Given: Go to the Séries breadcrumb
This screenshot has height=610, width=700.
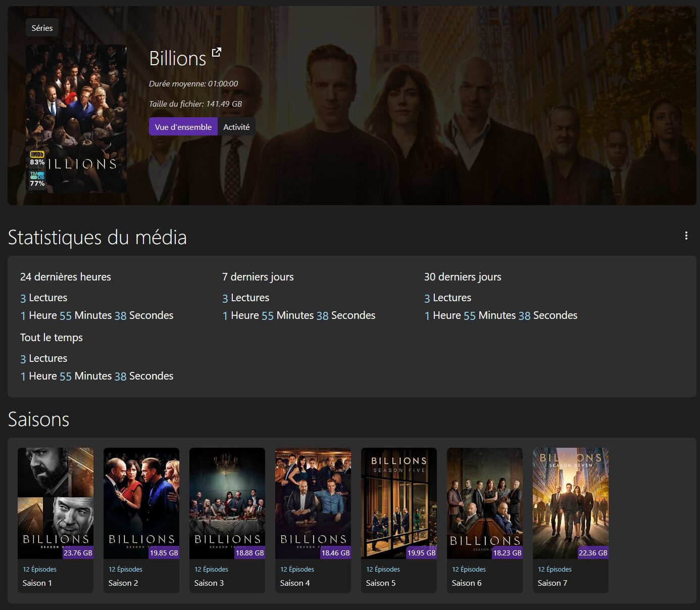Looking at the screenshot, I should pos(42,28).
